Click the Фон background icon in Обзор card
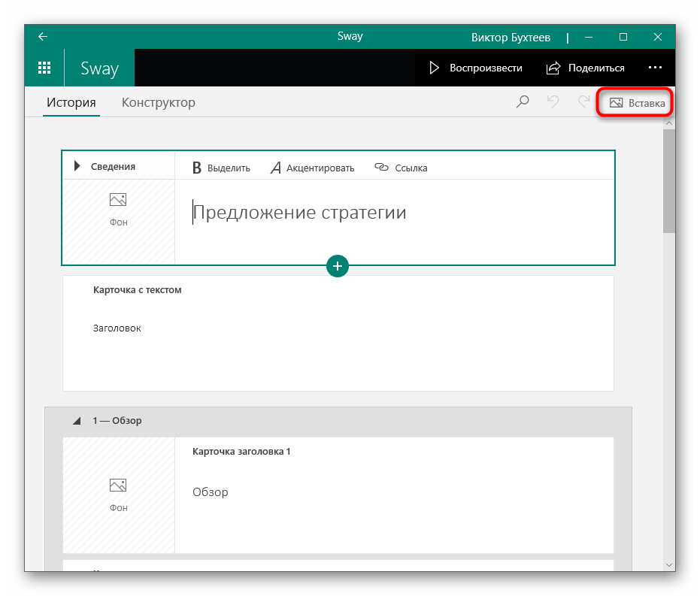The height and width of the screenshot is (596, 700). pos(118,494)
